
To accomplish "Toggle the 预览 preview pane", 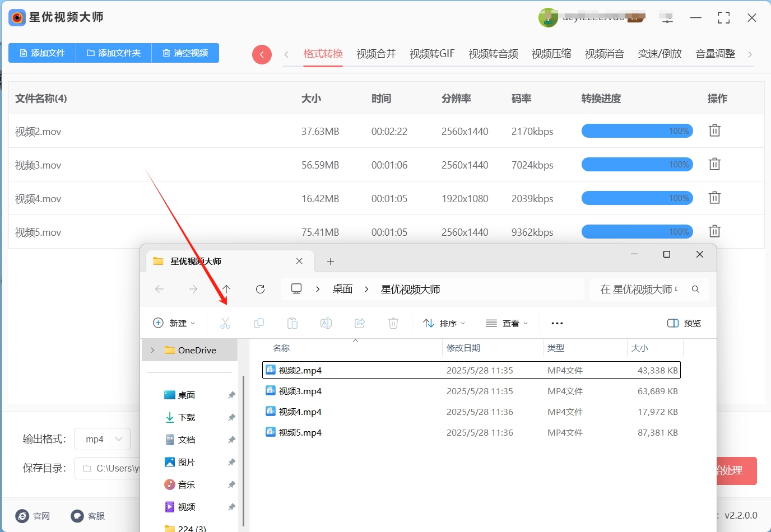I will [x=684, y=323].
